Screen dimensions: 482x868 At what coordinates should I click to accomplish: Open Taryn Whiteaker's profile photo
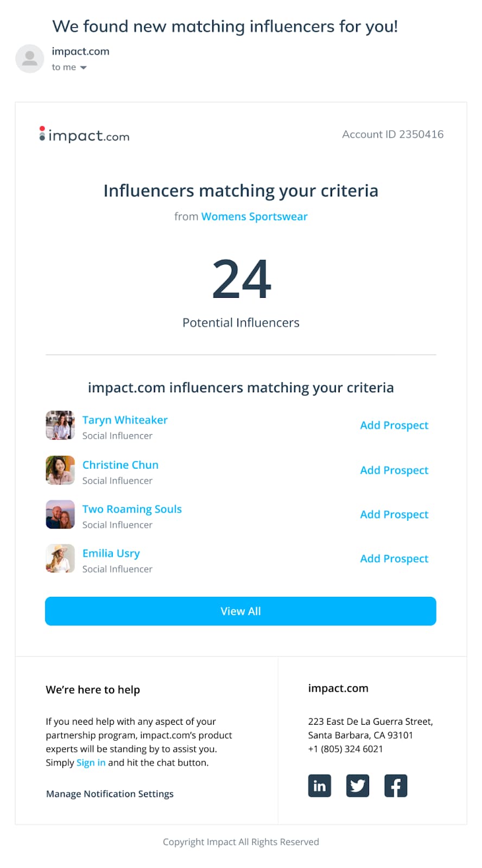(60, 425)
